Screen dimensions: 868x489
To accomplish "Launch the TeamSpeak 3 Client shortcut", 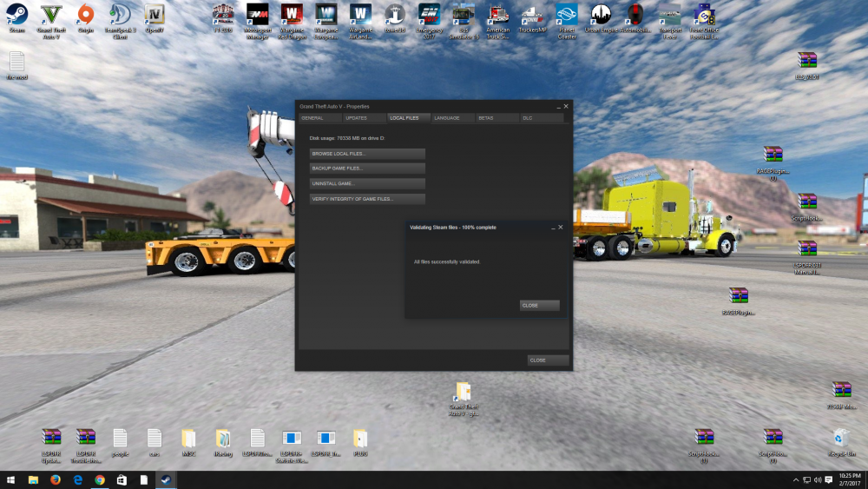I will (x=120, y=21).
